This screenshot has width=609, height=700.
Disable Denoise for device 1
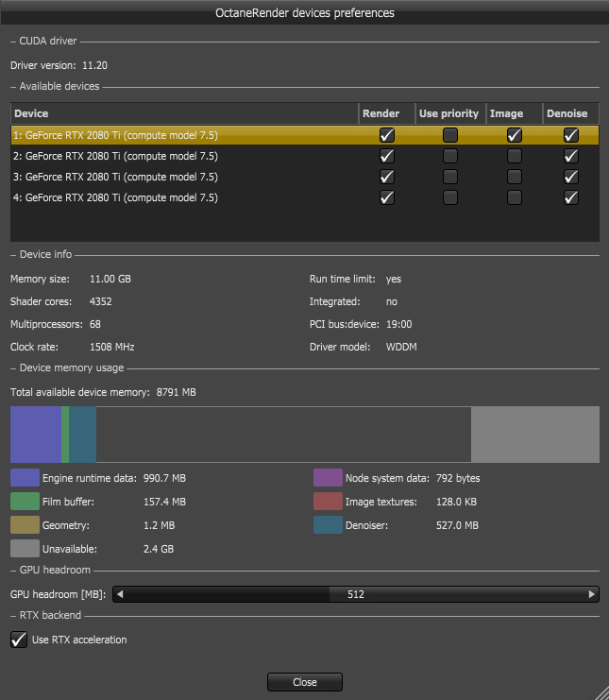571,135
